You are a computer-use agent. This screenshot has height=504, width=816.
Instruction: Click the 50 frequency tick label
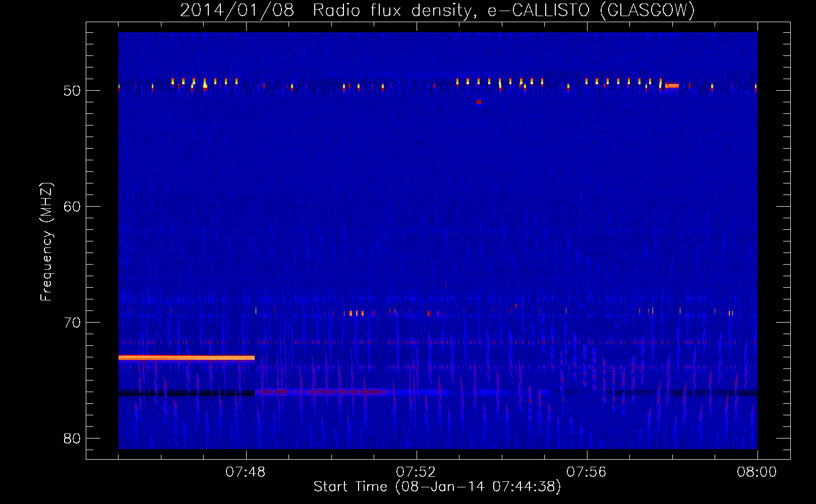pyautogui.click(x=72, y=91)
